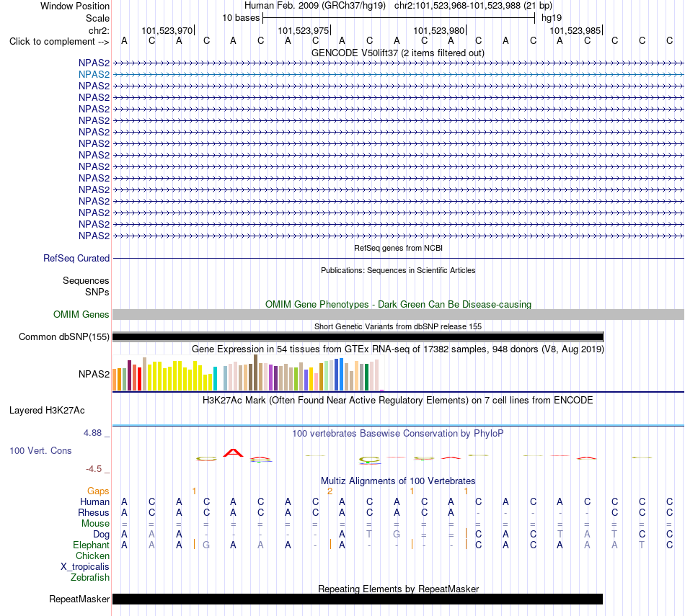Click the black Common dbSNP variant bar
This screenshot has height=616, width=685.
[358, 336]
